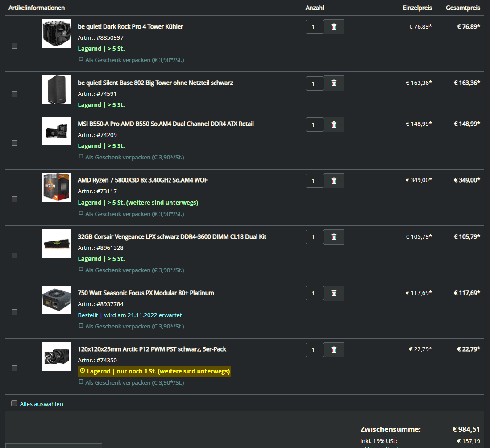Open the Arctic P12 fans product image

(57, 357)
